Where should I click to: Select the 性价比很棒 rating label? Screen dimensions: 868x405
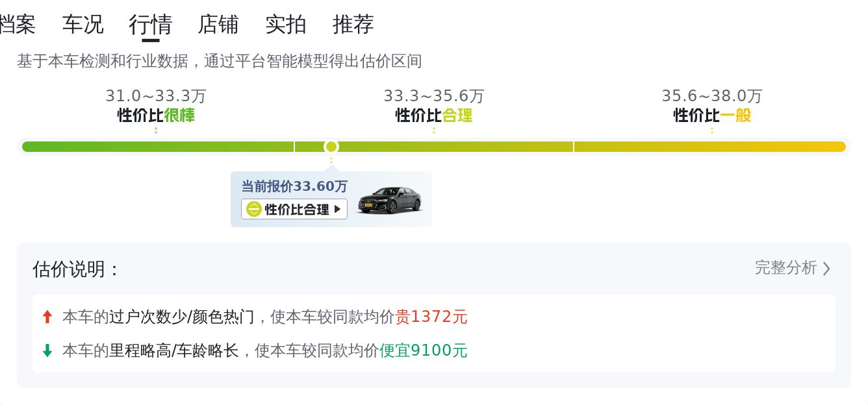pyautogui.click(x=156, y=116)
